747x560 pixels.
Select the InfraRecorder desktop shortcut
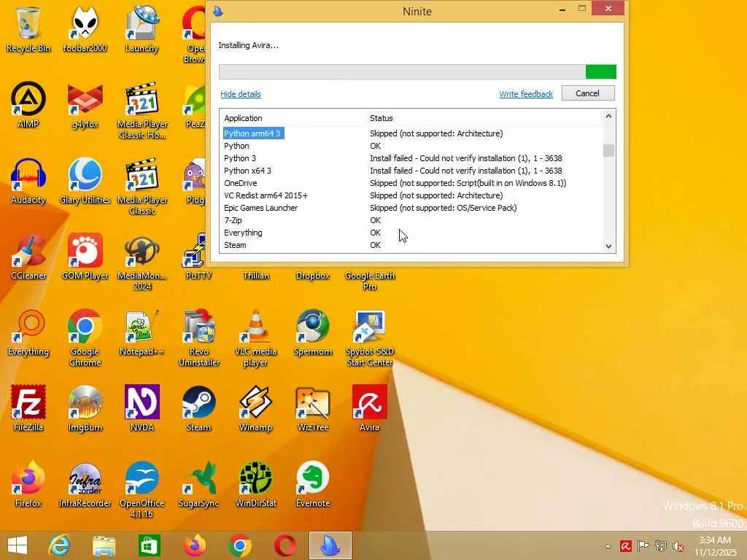coord(85,484)
